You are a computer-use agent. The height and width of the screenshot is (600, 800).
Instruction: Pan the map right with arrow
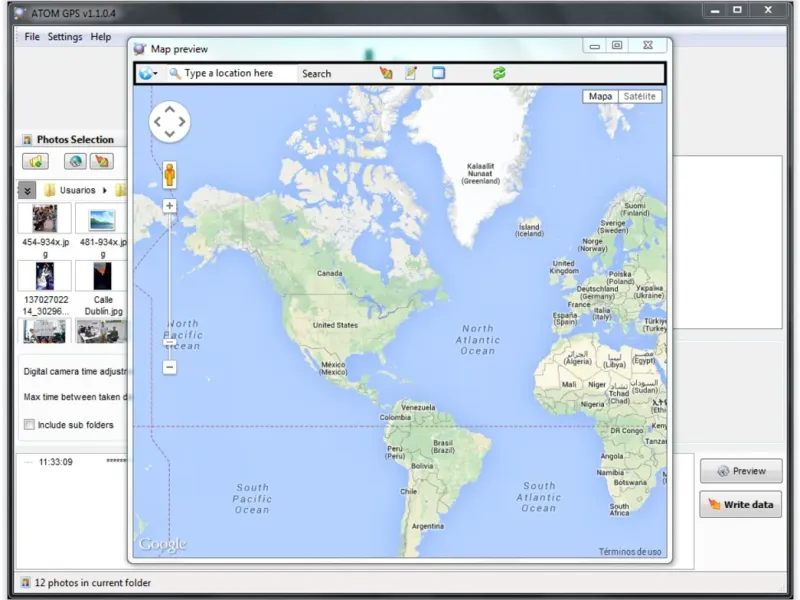click(x=182, y=121)
